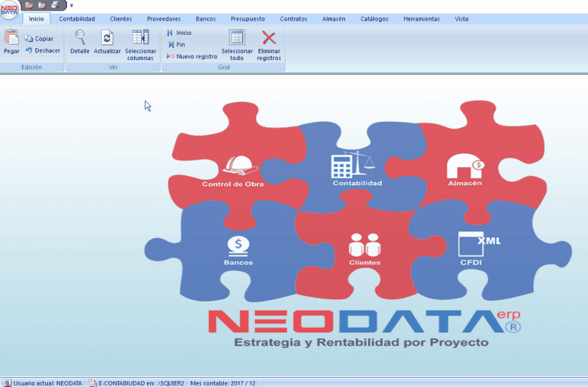Click the printer quick access icon

(x=55, y=5)
